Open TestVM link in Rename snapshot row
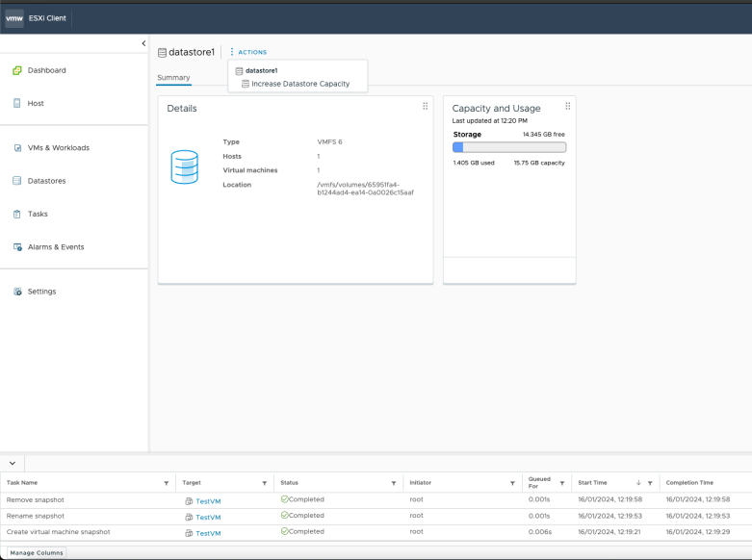This screenshot has height=560, width=752. (208, 518)
